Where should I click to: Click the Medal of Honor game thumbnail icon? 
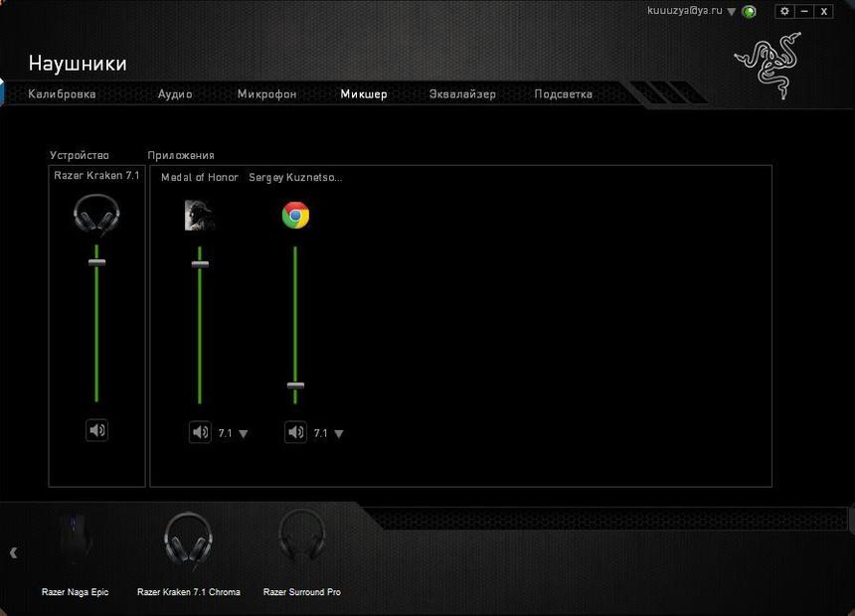pyautogui.click(x=199, y=214)
